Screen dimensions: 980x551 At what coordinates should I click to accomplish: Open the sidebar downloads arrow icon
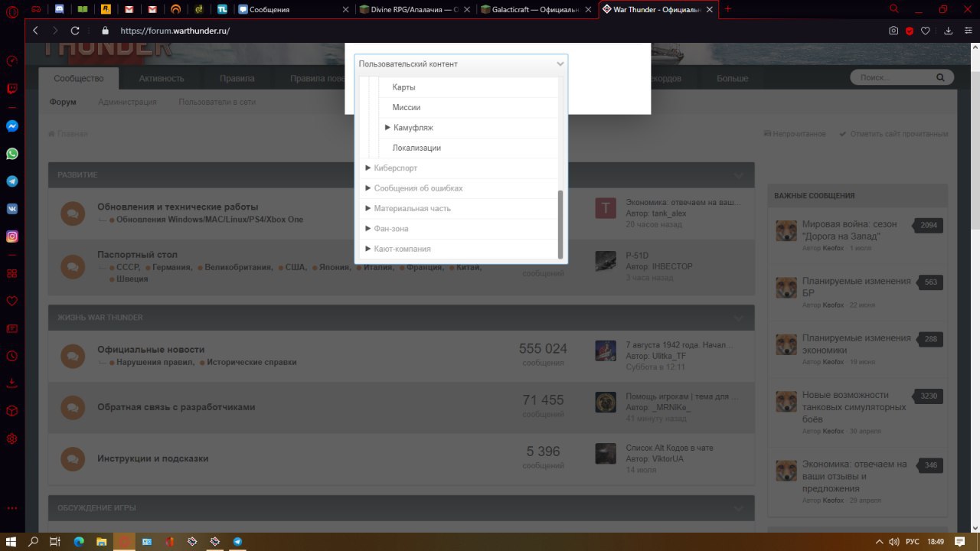coord(11,383)
